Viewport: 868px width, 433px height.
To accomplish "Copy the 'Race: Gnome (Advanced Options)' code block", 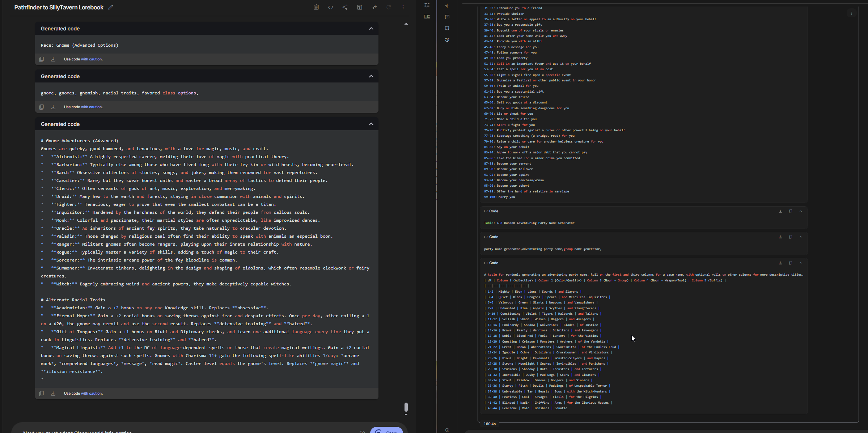I will (42, 59).
